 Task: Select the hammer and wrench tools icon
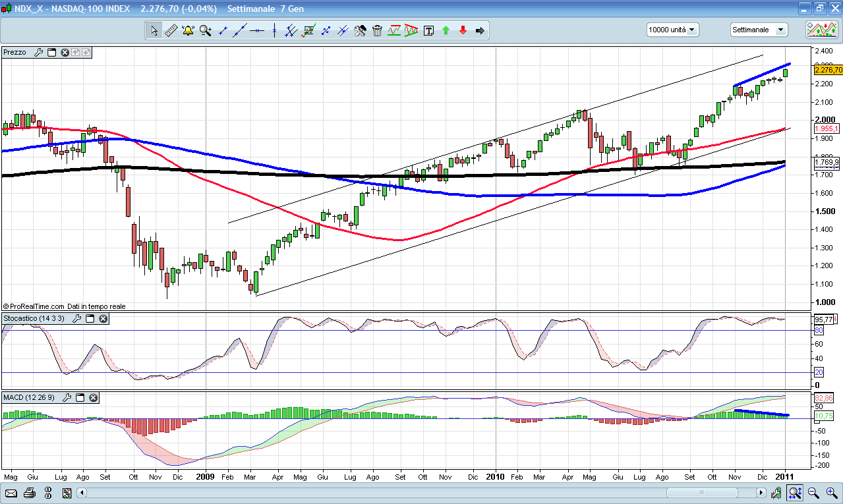click(x=360, y=30)
